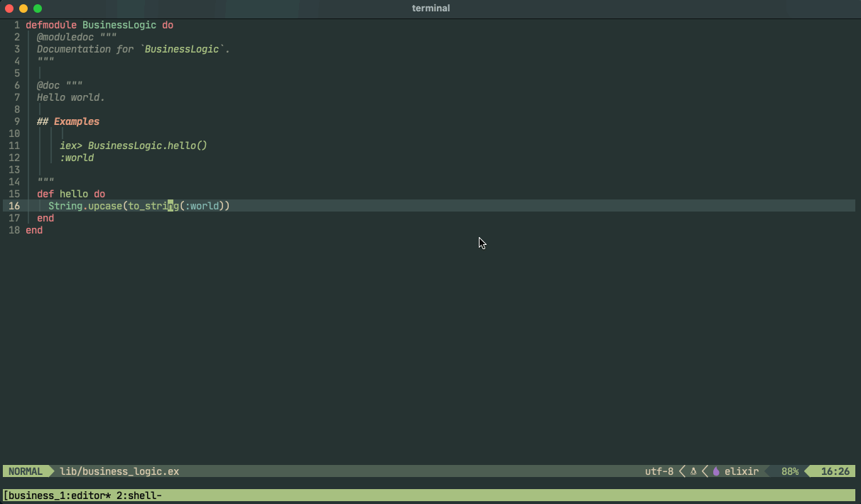Click the @moduledoc attribute
Screen dimensions: 861x504
65,37
